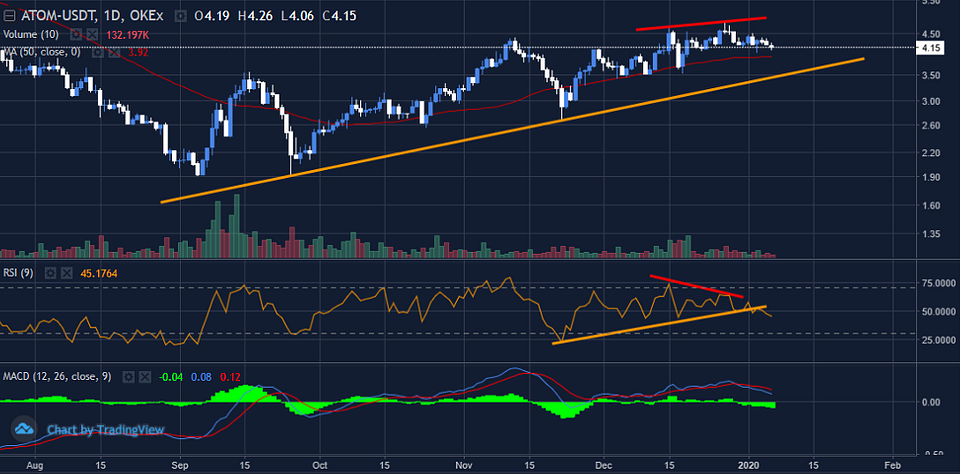
Task: Remove the MACD indicator with its X
Action: tap(146, 377)
